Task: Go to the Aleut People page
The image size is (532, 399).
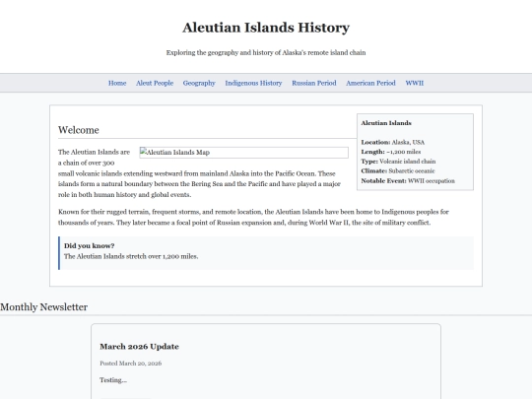Action: 155,83
